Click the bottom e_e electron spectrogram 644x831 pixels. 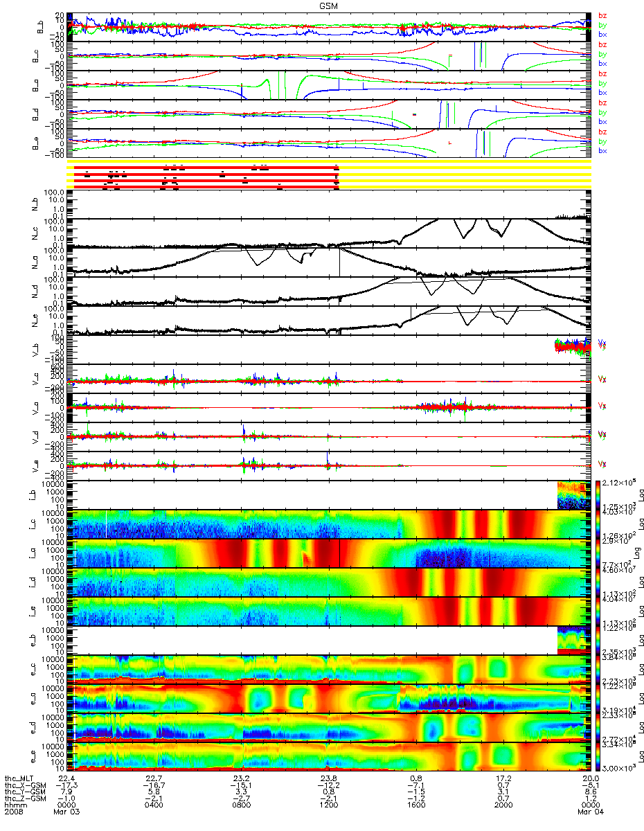pyautogui.click(x=329, y=757)
